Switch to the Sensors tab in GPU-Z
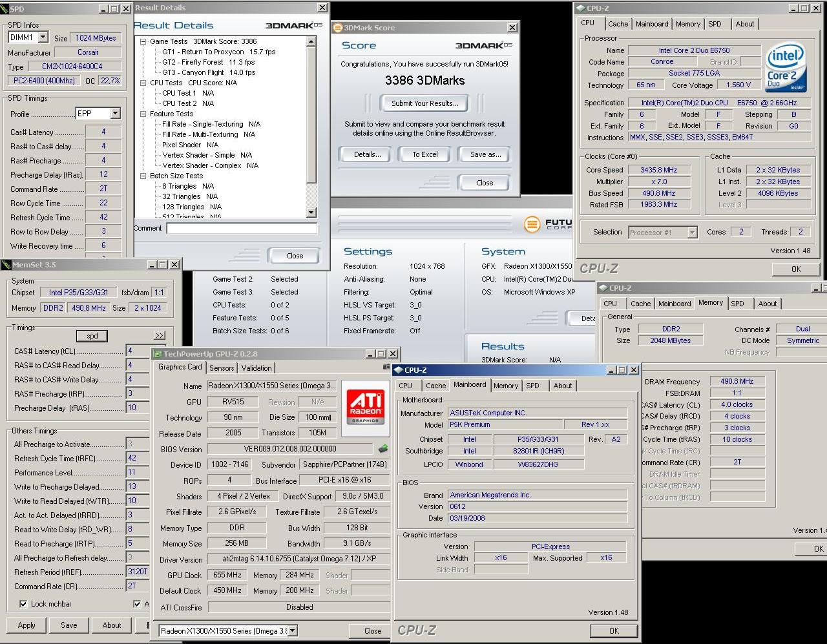Screen dimensions: 827x644 [222, 368]
